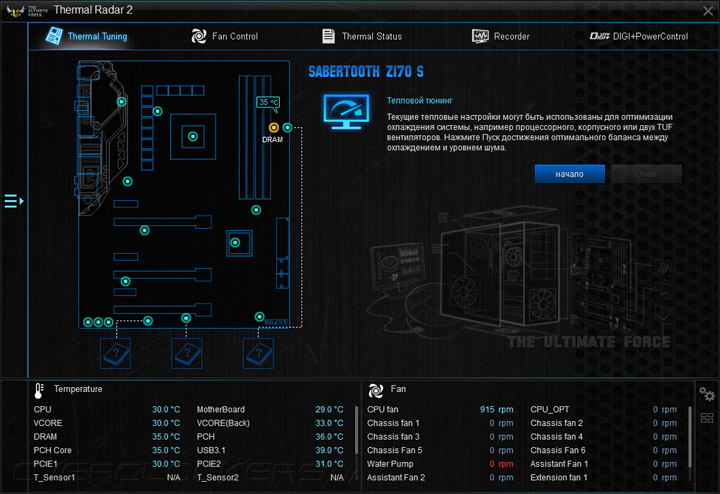
Task: Open the DIGI+PowerControl tab
Action: [639, 36]
